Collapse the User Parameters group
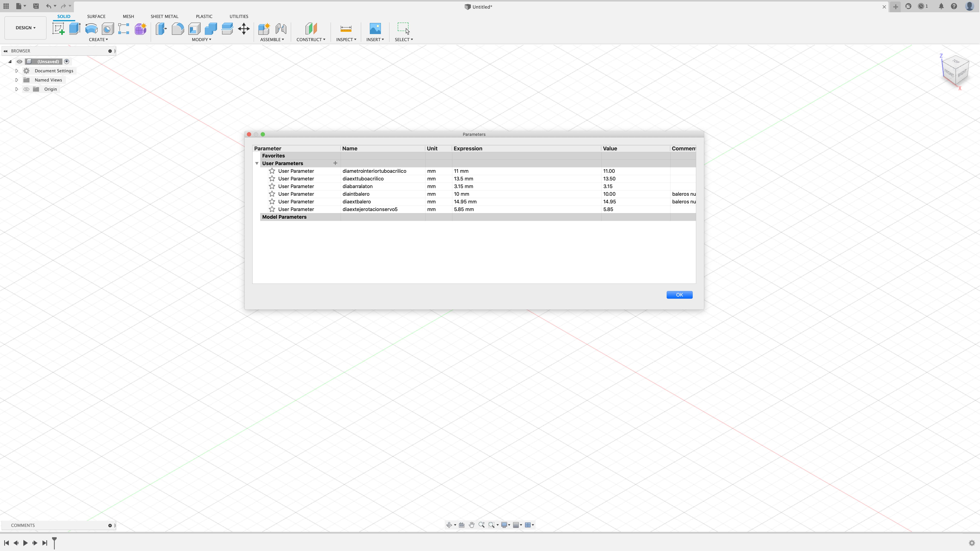 257,164
